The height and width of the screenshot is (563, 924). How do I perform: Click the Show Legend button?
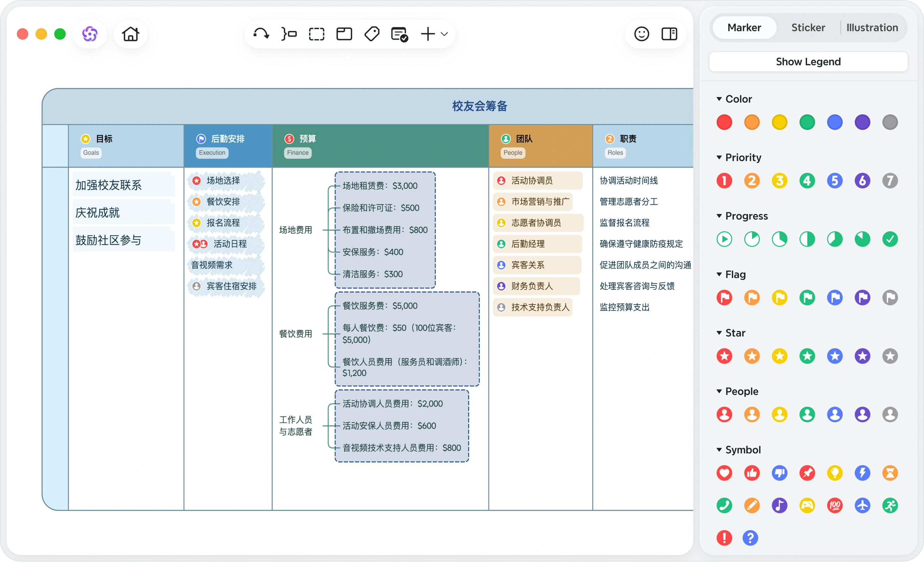tap(808, 62)
